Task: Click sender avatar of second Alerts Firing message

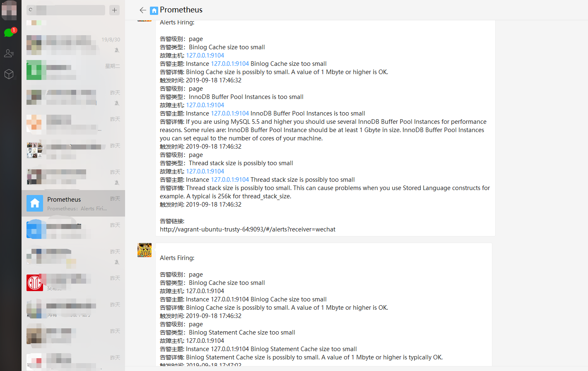Action: 145,250
